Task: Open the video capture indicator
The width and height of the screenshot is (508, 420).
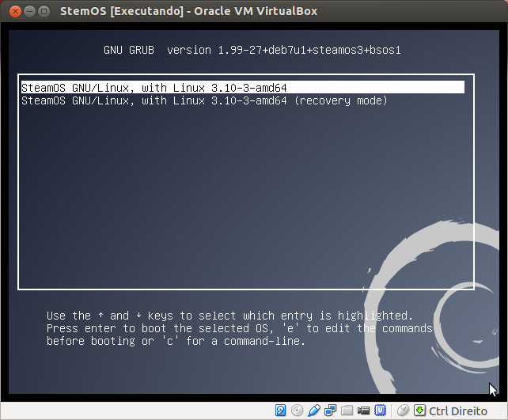Action: [x=363, y=411]
